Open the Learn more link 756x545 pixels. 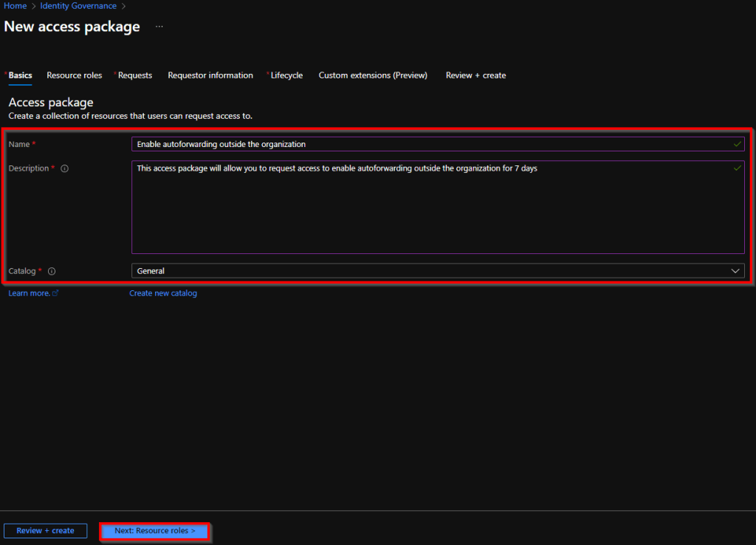[30, 293]
